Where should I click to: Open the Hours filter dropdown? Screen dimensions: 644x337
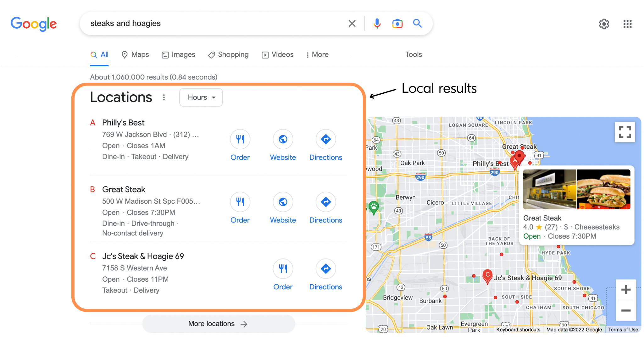(x=201, y=97)
